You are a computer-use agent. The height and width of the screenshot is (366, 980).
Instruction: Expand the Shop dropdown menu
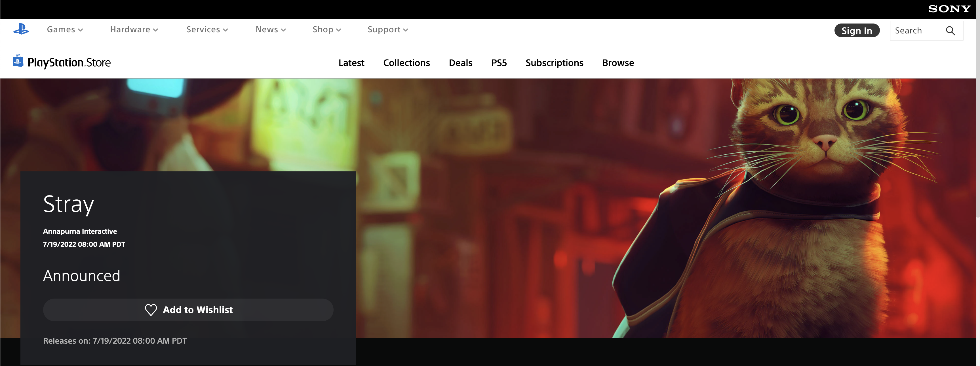pos(327,30)
